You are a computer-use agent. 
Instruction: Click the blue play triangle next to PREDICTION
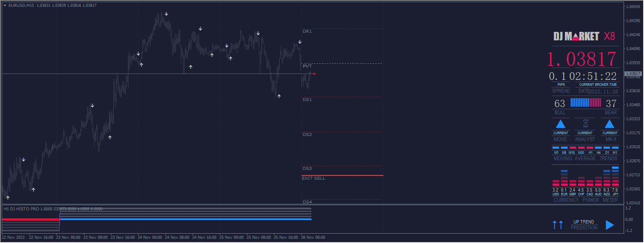tap(610, 225)
